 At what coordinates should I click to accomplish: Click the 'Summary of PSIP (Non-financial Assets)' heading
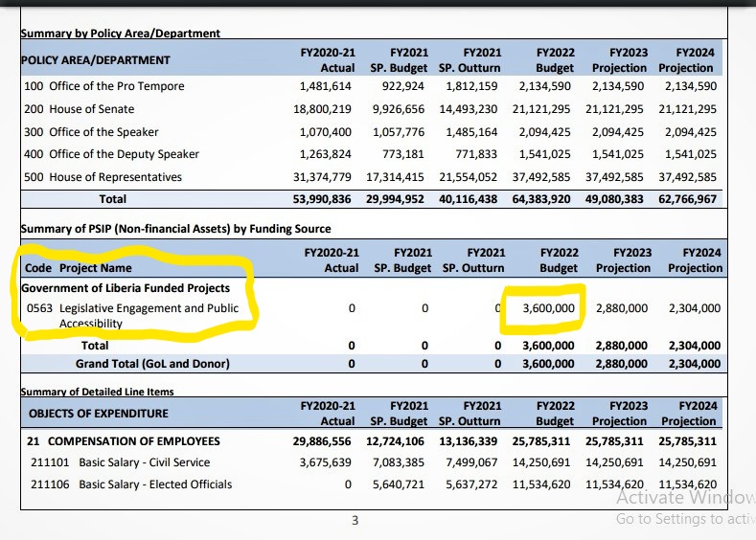175,229
